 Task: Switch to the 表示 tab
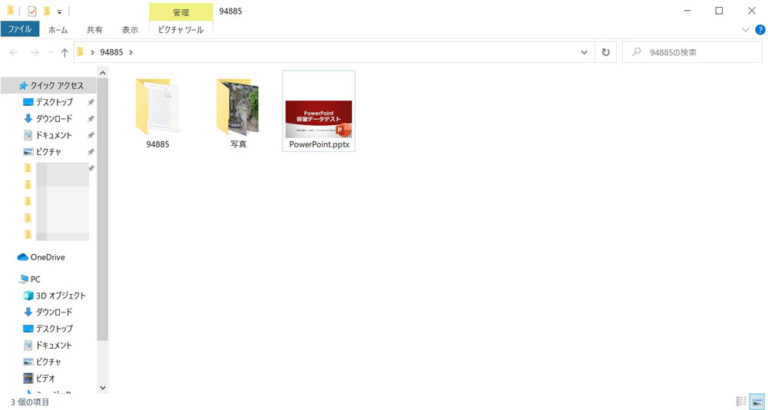point(130,30)
